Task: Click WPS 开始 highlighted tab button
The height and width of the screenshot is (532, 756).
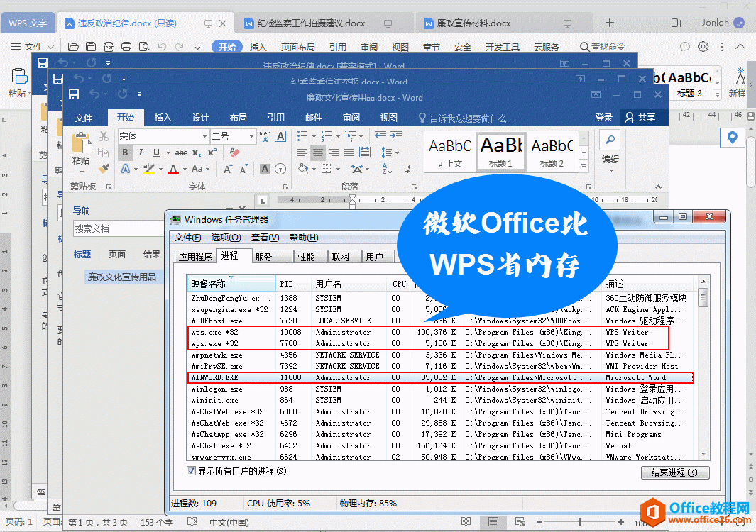Action: click(x=226, y=47)
